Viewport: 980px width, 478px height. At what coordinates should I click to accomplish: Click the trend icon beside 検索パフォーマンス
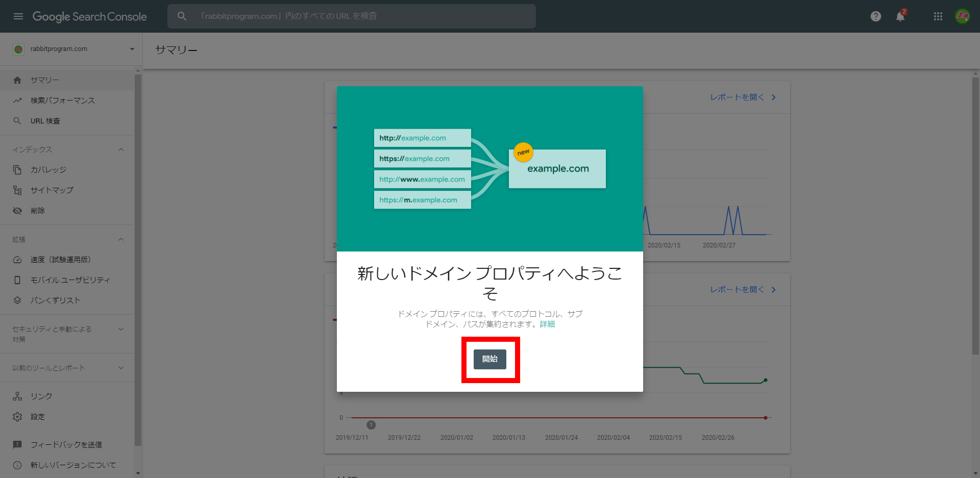tap(17, 100)
